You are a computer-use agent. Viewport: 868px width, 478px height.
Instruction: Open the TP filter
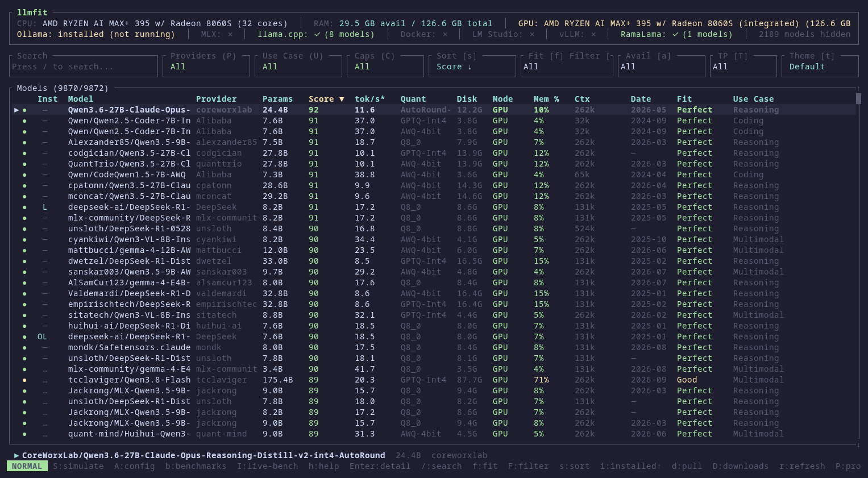coord(744,66)
